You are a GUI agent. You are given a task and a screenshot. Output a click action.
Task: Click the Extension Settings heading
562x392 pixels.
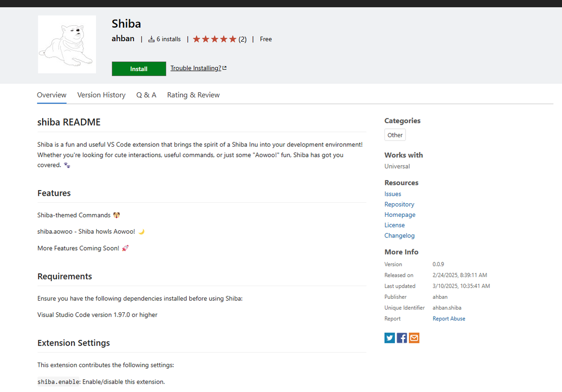(74, 343)
